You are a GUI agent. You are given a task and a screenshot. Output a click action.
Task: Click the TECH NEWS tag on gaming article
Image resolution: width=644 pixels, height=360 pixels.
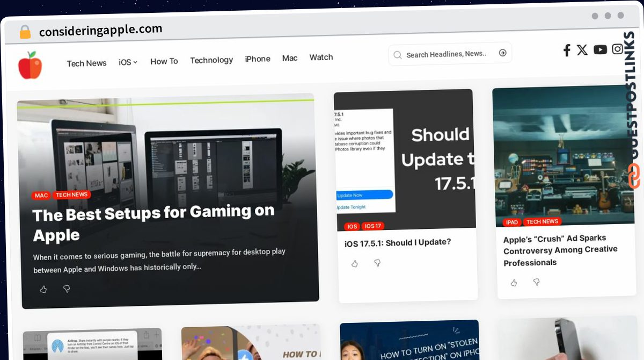click(71, 195)
